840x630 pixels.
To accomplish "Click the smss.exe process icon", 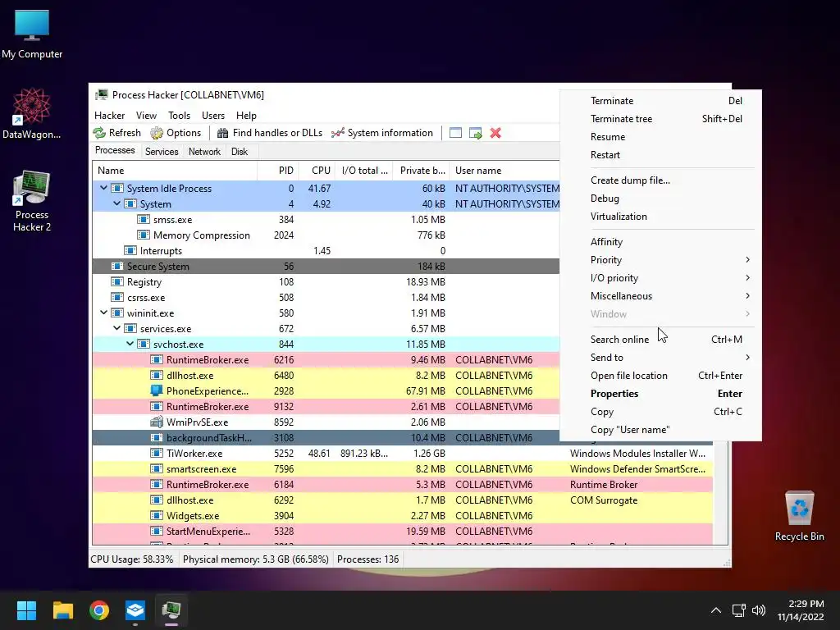I will pyautogui.click(x=143, y=220).
